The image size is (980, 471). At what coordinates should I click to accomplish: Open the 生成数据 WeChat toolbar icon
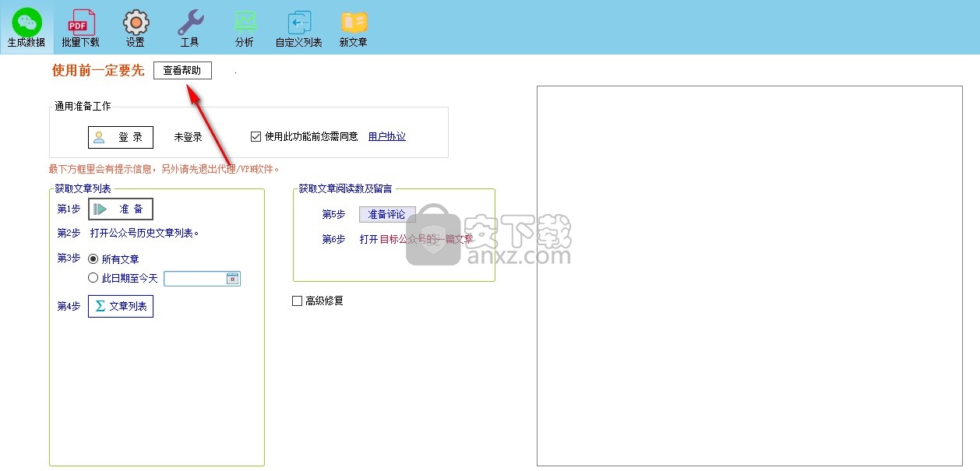tap(26, 28)
